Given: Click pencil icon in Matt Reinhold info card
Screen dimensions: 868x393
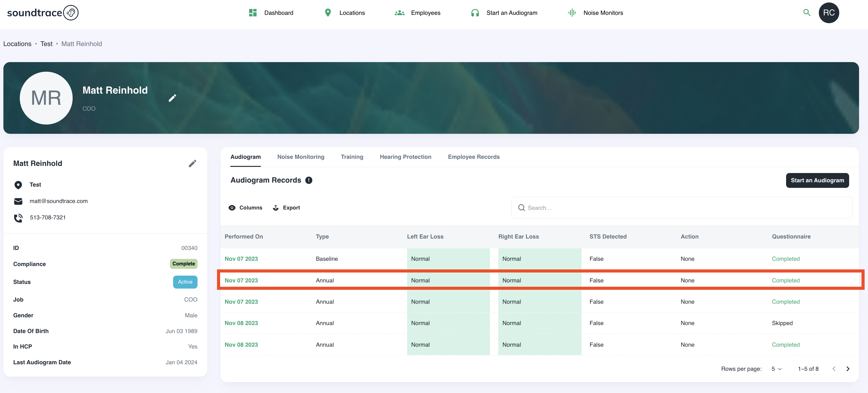Looking at the screenshot, I should [192, 164].
